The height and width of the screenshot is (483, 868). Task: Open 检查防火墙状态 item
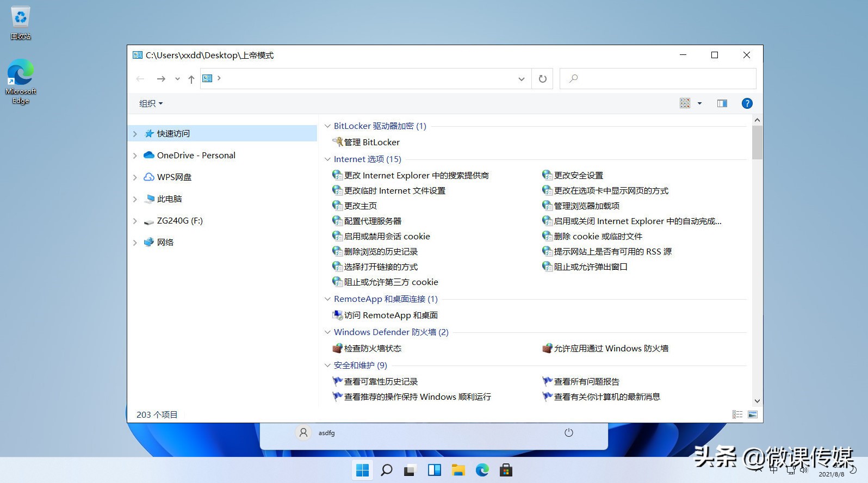(x=367, y=348)
